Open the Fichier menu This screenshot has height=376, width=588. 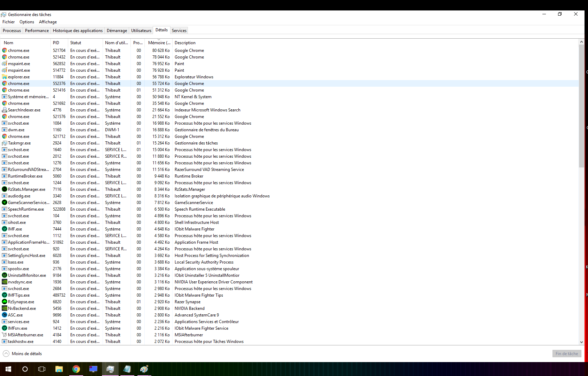pos(8,22)
